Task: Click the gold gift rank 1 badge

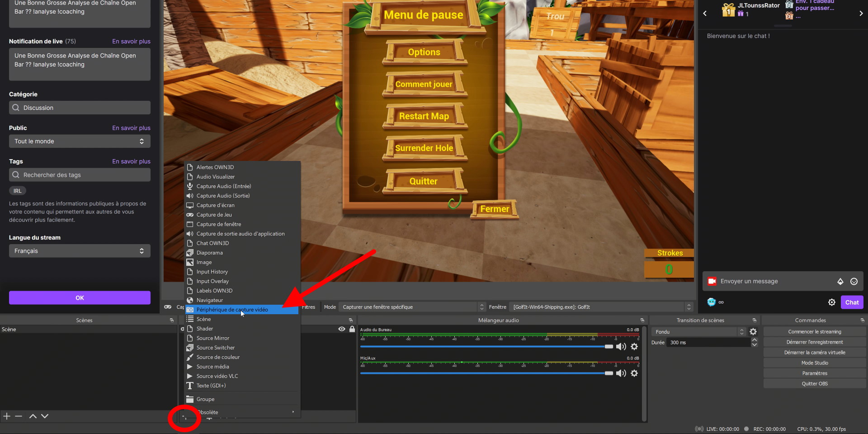Action: click(x=728, y=9)
